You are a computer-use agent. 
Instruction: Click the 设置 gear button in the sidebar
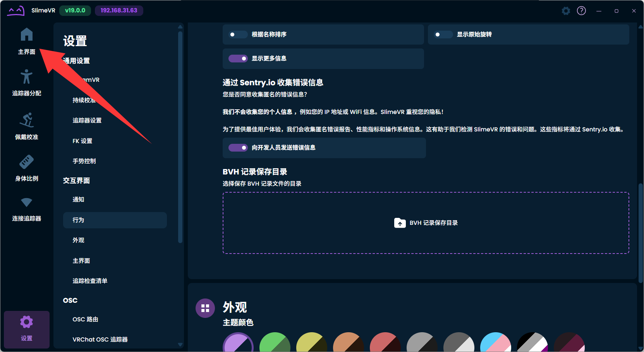click(x=27, y=330)
